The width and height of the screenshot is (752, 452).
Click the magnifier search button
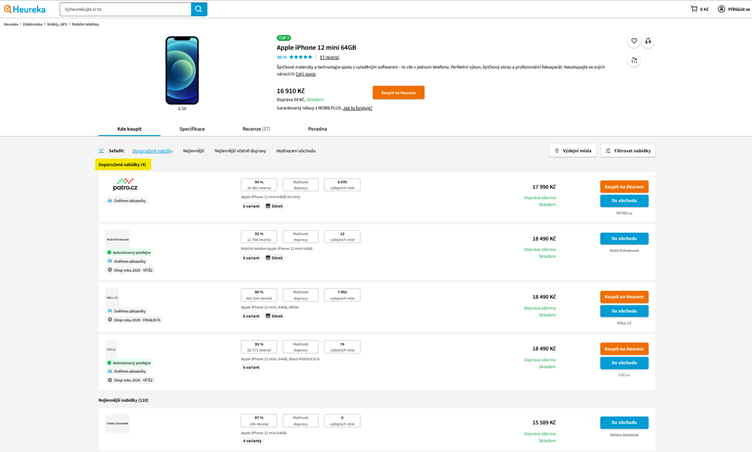click(x=199, y=9)
